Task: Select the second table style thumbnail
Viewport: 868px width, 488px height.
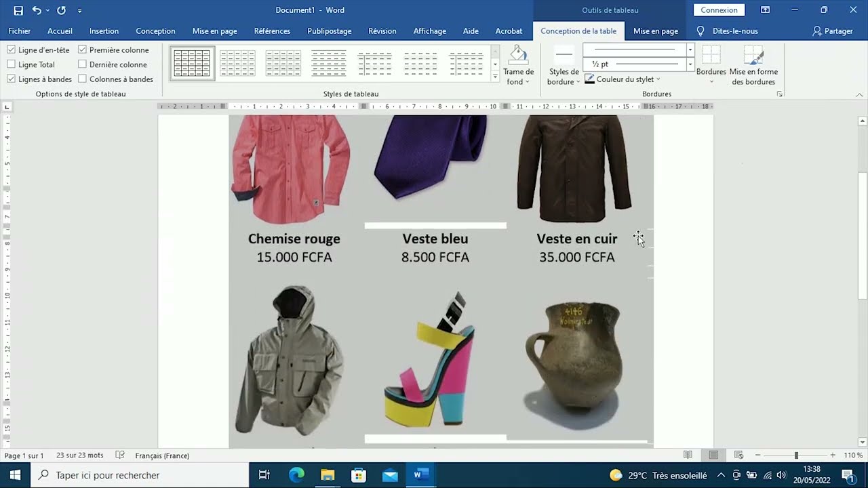Action: point(237,63)
